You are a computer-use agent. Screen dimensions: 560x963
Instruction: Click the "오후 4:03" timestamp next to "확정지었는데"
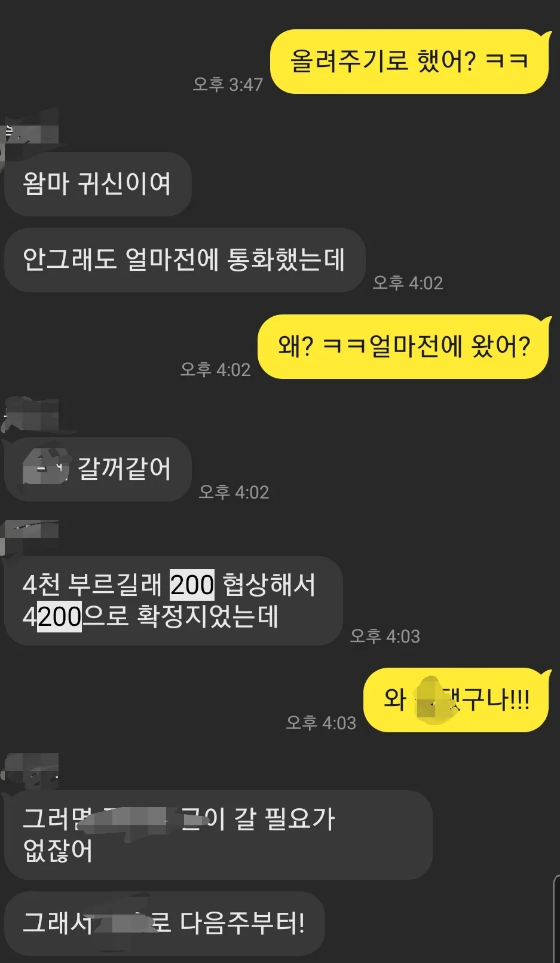385,636
